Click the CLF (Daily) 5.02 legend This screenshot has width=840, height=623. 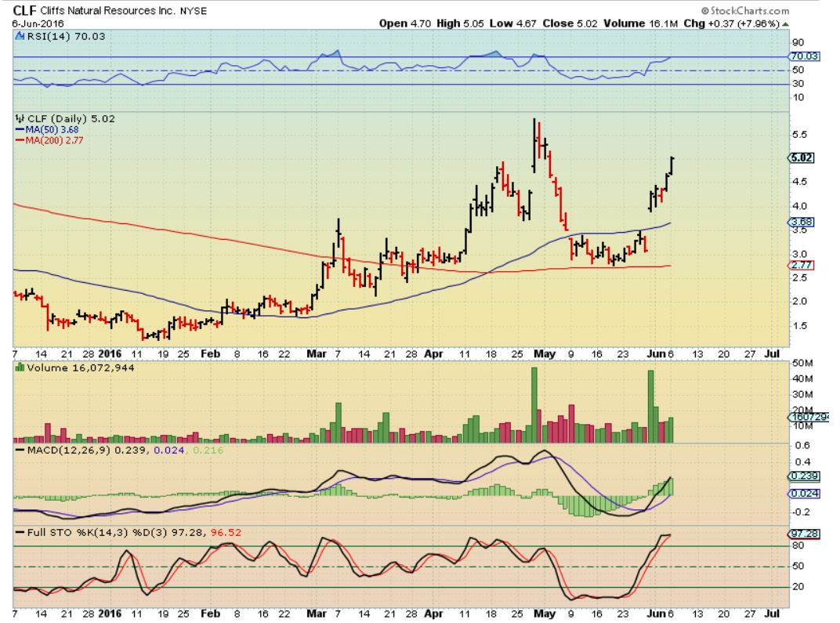click(x=71, y=118)
